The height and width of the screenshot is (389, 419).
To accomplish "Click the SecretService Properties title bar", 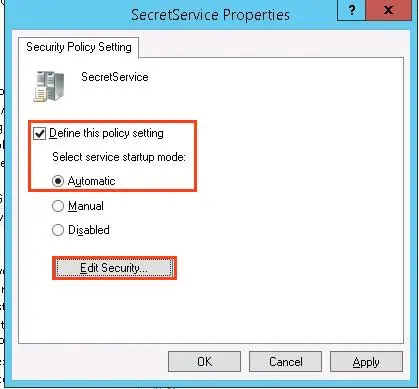I will point(210,15).
